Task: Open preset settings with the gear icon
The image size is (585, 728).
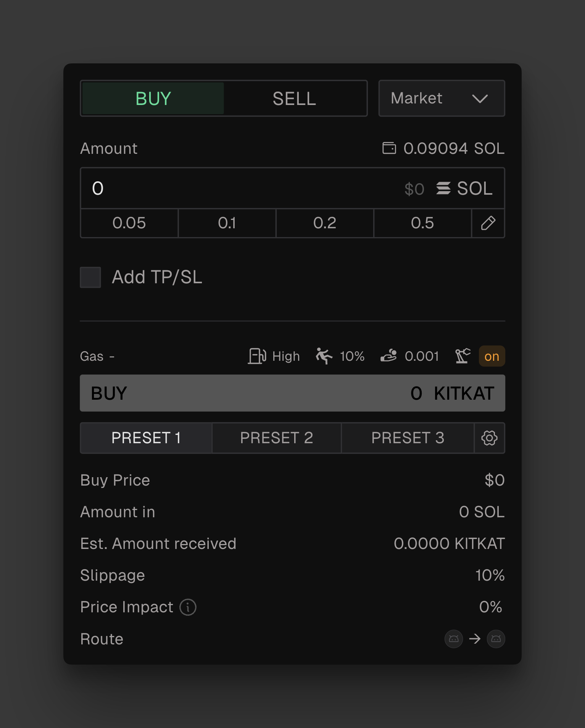Action: (x=489, y=438)
